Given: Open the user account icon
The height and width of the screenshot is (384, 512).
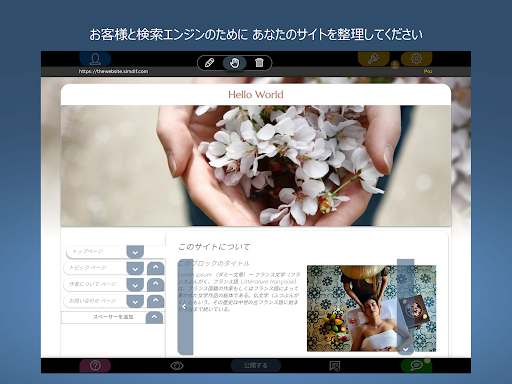Looking at the screenshot, I should 95,59.
